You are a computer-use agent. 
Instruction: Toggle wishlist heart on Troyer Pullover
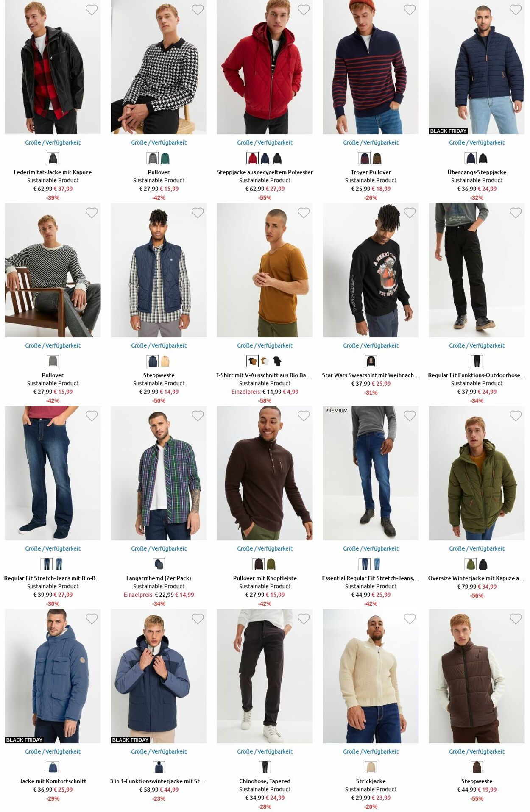(x=410, y=10)
